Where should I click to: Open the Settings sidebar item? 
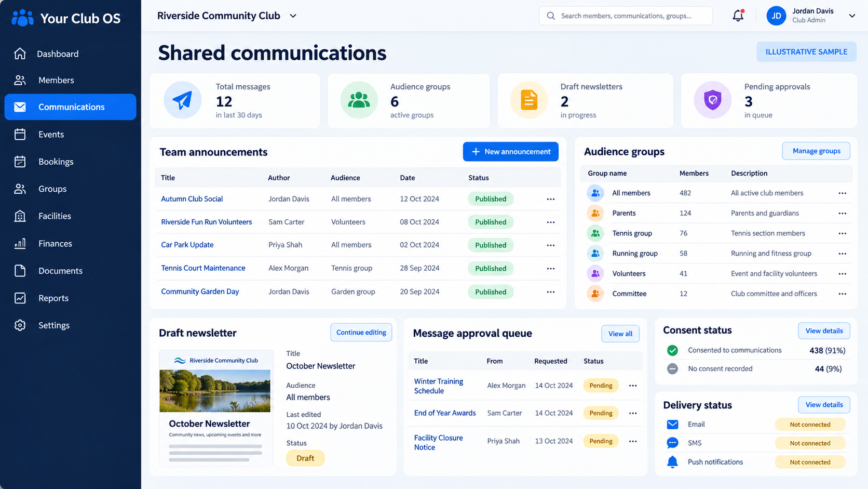tap(71, 325)
